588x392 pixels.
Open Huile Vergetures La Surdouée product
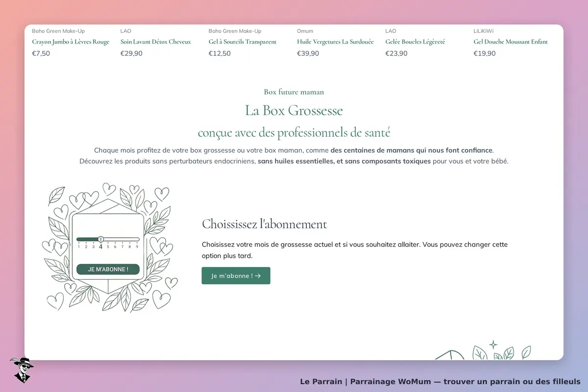[335, 42]
